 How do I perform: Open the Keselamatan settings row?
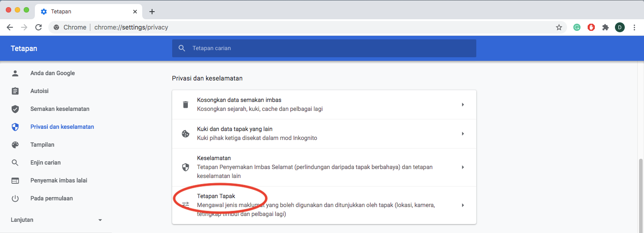click(x=324, y=167)
